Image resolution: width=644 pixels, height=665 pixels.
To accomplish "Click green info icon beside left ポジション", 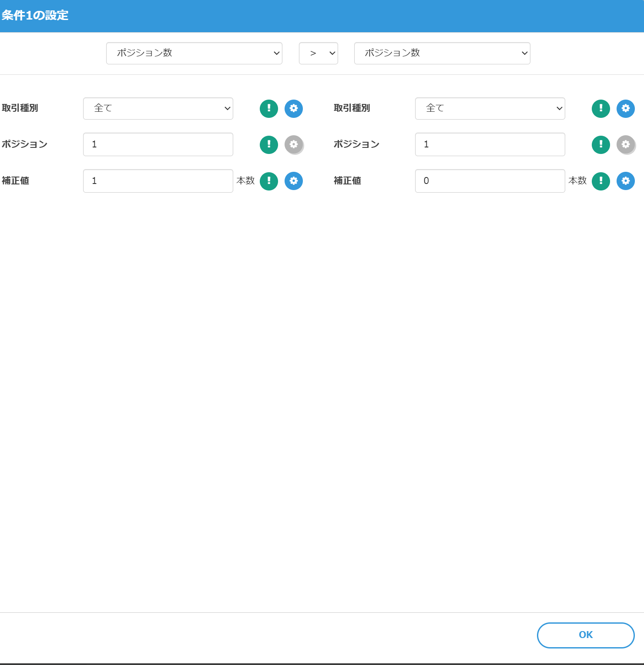I will click(x=269, y=144).
